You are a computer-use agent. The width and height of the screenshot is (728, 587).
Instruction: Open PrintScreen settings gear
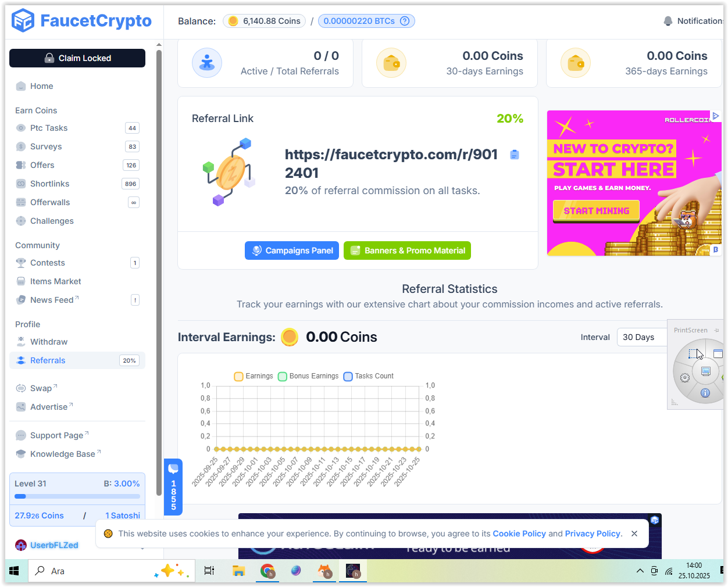[685, 378]
